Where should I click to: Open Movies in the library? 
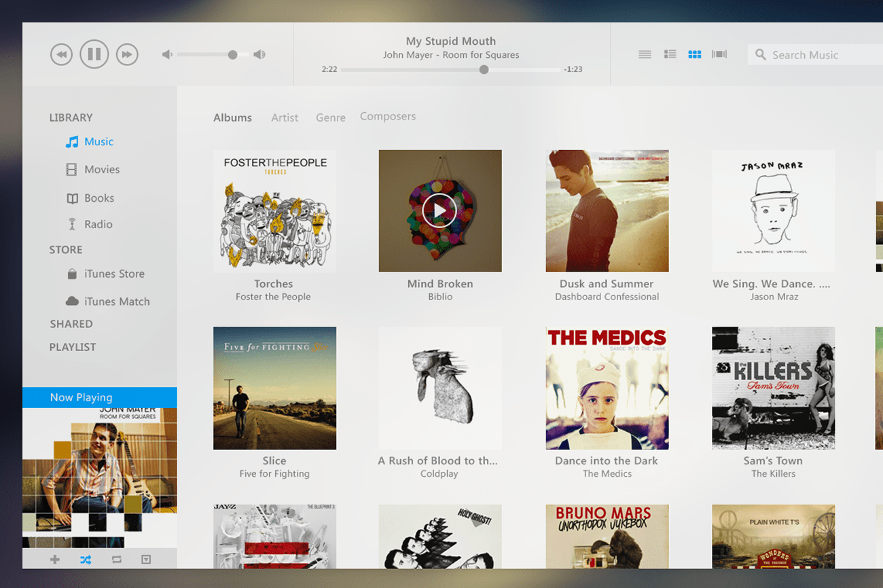click(102, 170)
